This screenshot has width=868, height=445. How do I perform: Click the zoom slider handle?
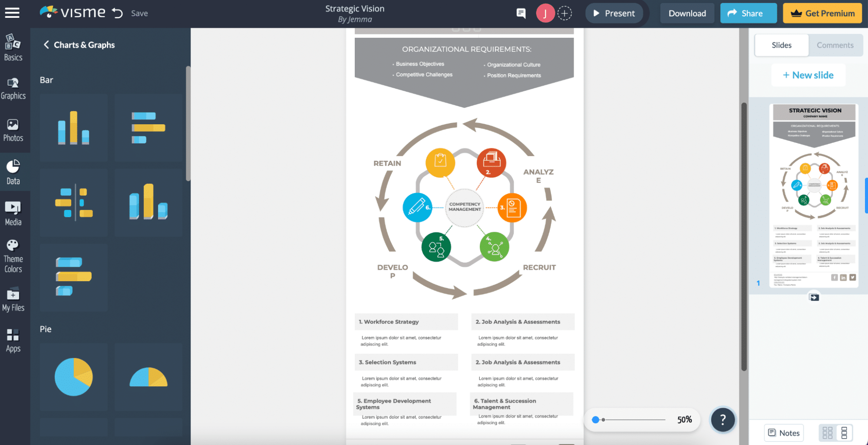pos(596,420)
